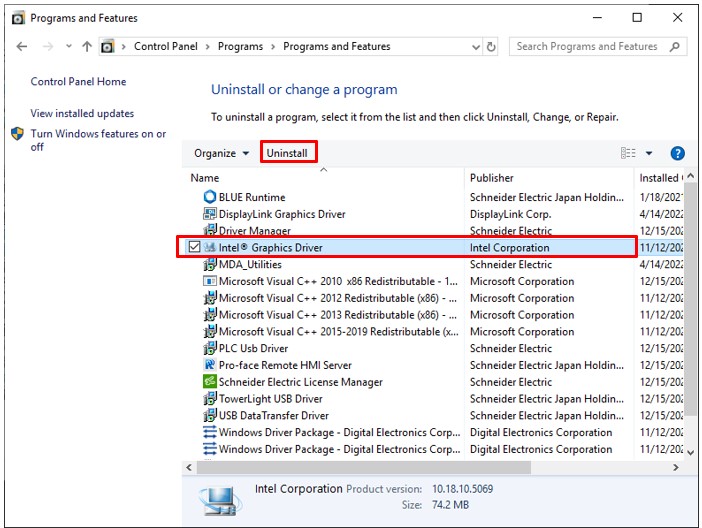
Task: Click the change view icon
Action: pyautogui.click(x=628, y=153)
